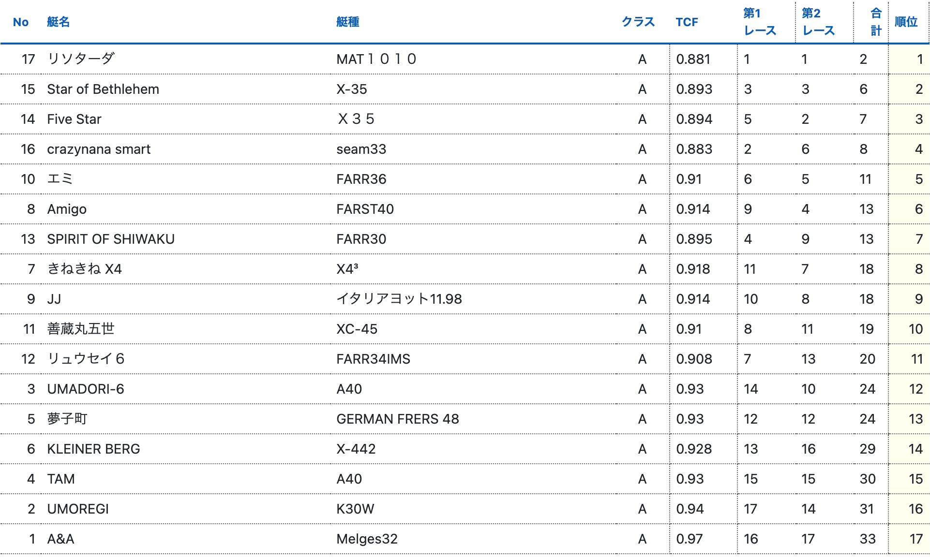Click the 第1レース column header
Viewport: 930px width, 560px height.
(759, 22)
